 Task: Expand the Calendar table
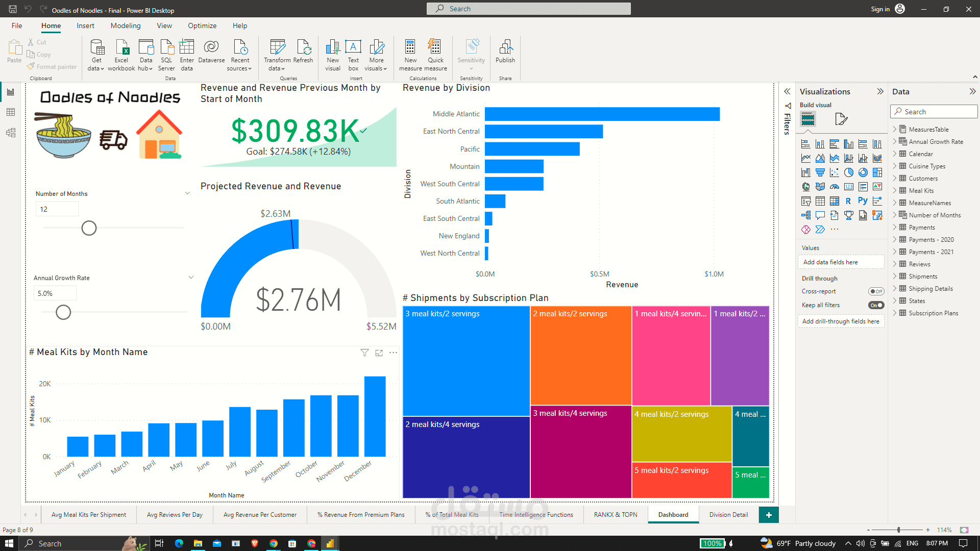click(895, 154)
